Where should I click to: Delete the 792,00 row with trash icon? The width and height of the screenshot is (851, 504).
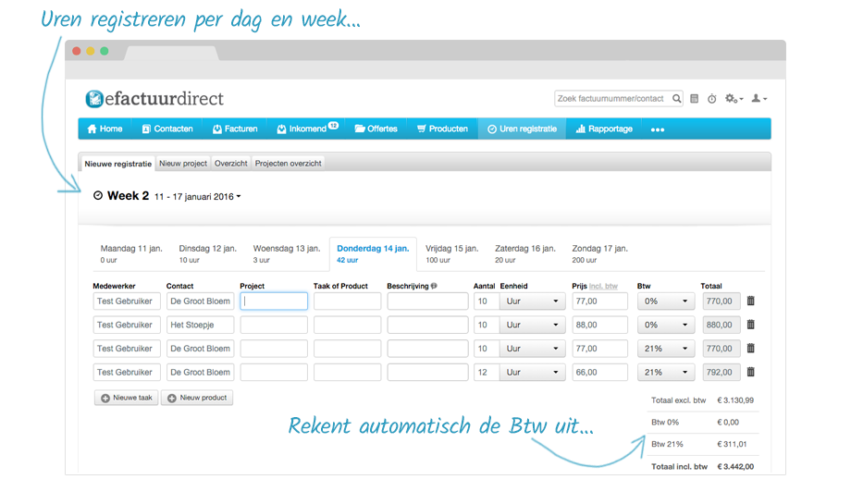(x=750, y=372)
